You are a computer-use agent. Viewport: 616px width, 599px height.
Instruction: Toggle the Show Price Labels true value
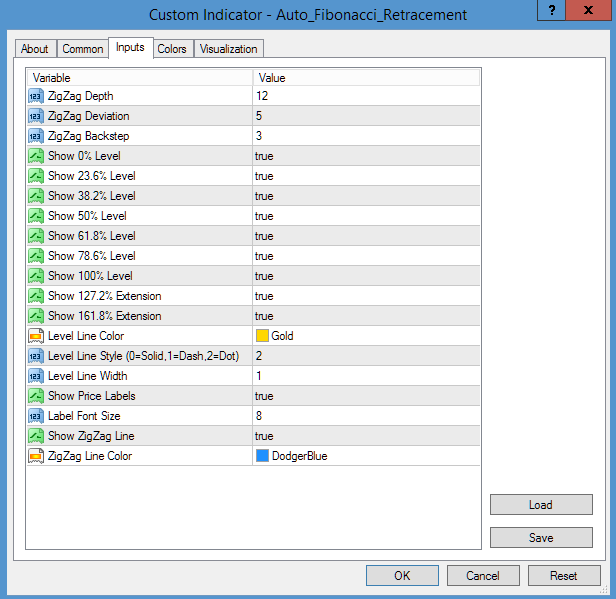coord(264,397)
